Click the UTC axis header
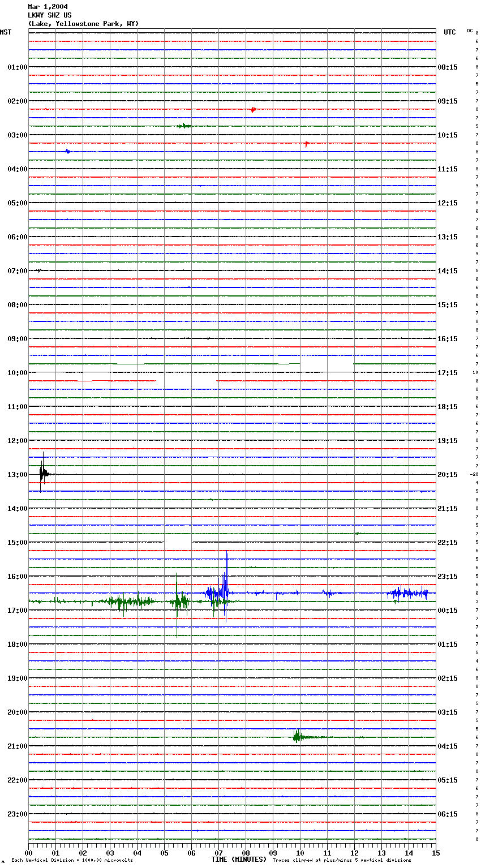Viewport: 481px width, 868px height. pyautogui.click(x=449, y=32)
